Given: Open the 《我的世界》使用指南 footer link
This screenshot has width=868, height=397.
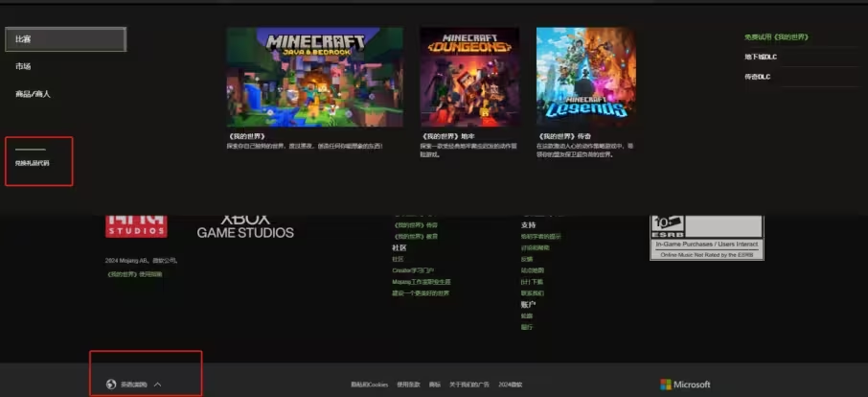Looking at the screenshot, I should pos(134,274).
